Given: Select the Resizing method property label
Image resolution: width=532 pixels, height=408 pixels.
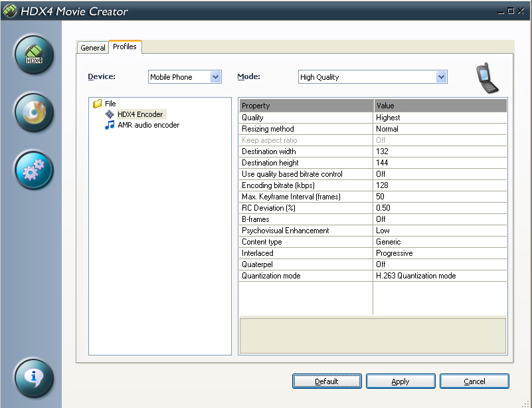Looking at the screenshot, I should [x=268, y=129].
